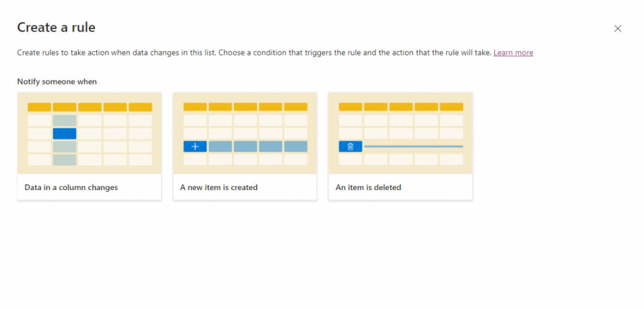Image resolution: width=644 pixels, height=309 pixels.
Task: Click the blue strikethrough line in deleted-item illustration
Action: [x=413, y=147]
